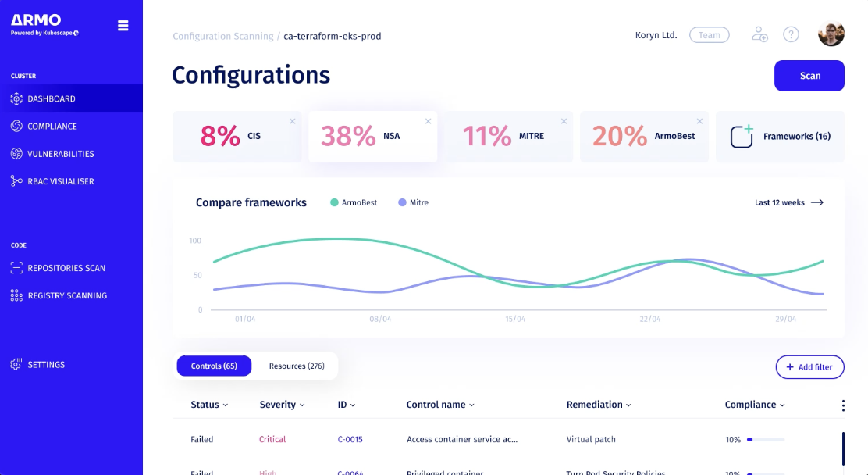This screenshot has width=868, height=475.
Task: Click the Add filter button
Action: tap(810, 367)
